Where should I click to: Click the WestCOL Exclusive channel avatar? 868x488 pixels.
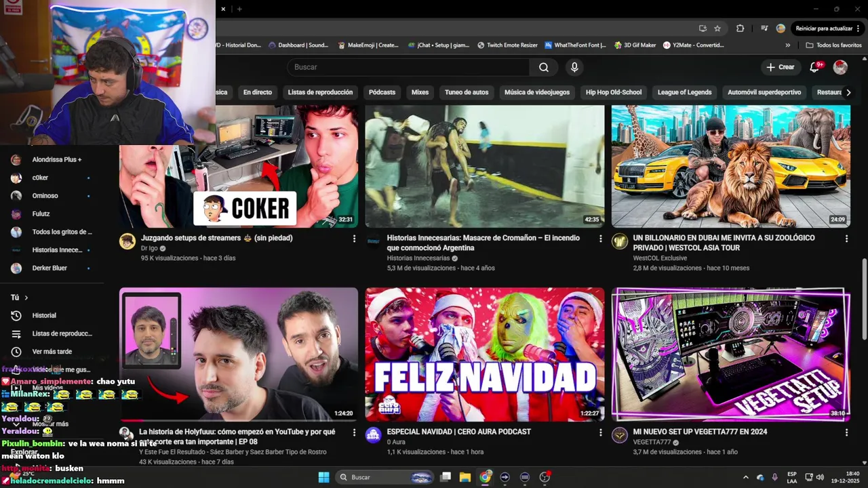click(620, 241)
